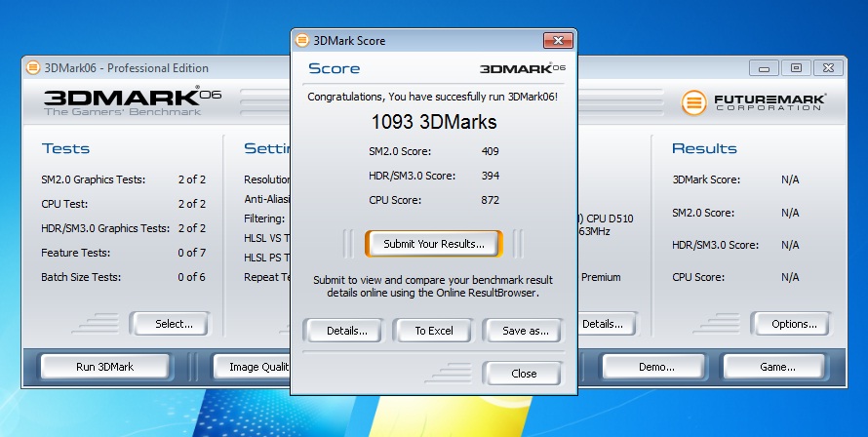
Task: Click 'SM2.0 Graphics Tests:' row in Tests
Action: tap(124, 179)
